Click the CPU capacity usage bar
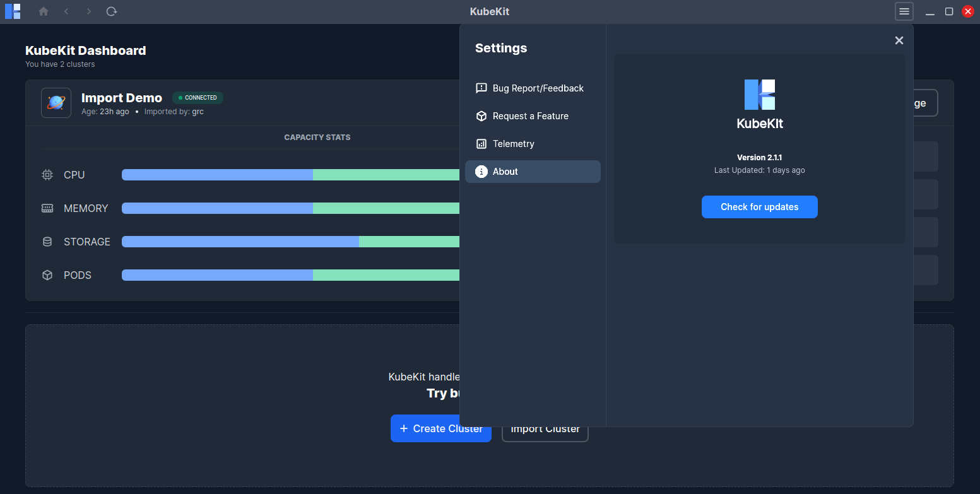 click(x=290, y=175)
